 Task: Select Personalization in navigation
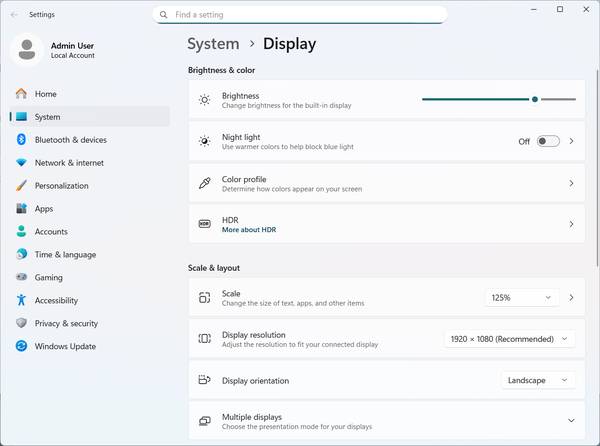coord(90,186)
